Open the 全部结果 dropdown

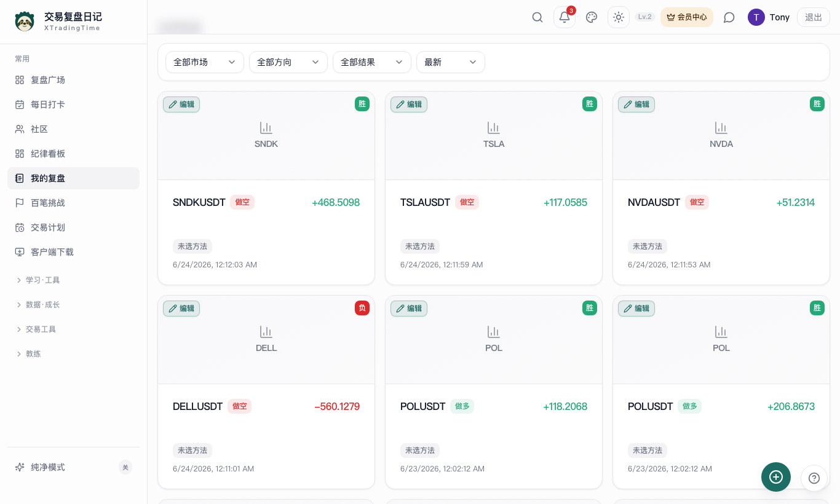pos(372,62)
